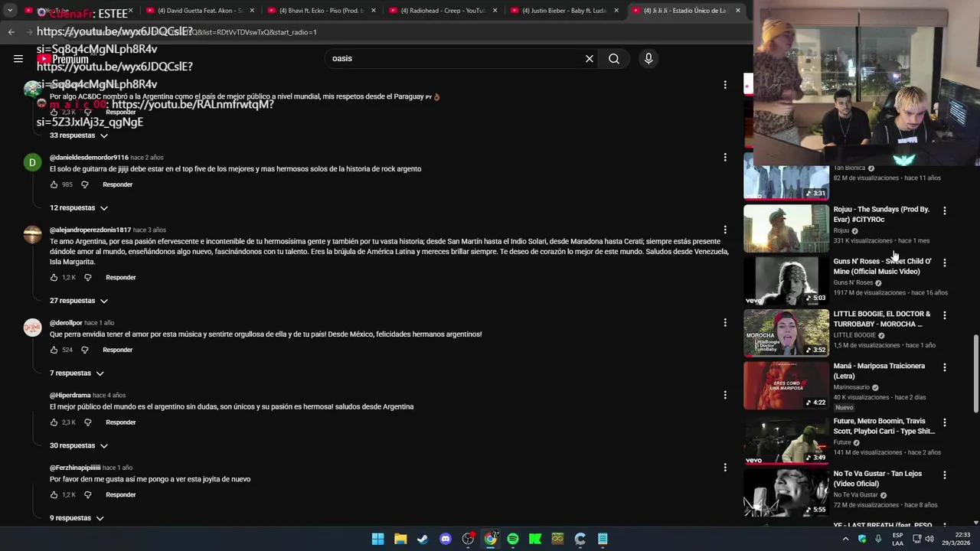Open @derollpor's channel via username
Viewport: 980px width, 551px height.
(x=66, y=323)
